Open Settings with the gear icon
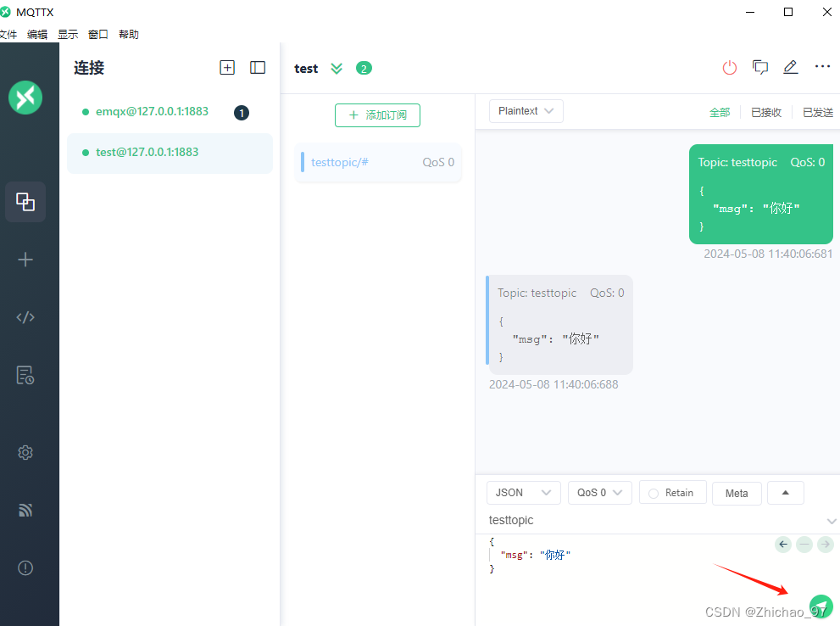Viewport: 840px width, 626px height. coord(25,453)
